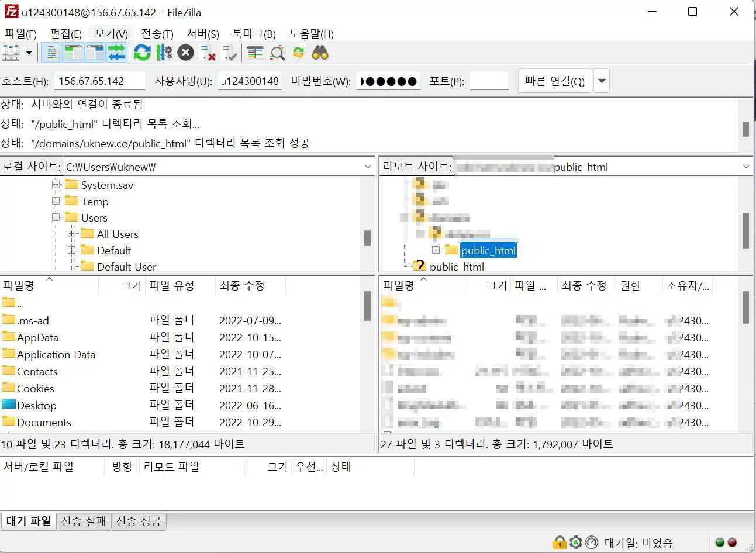Switch to the 전송 실패 tab

point(84,521)
